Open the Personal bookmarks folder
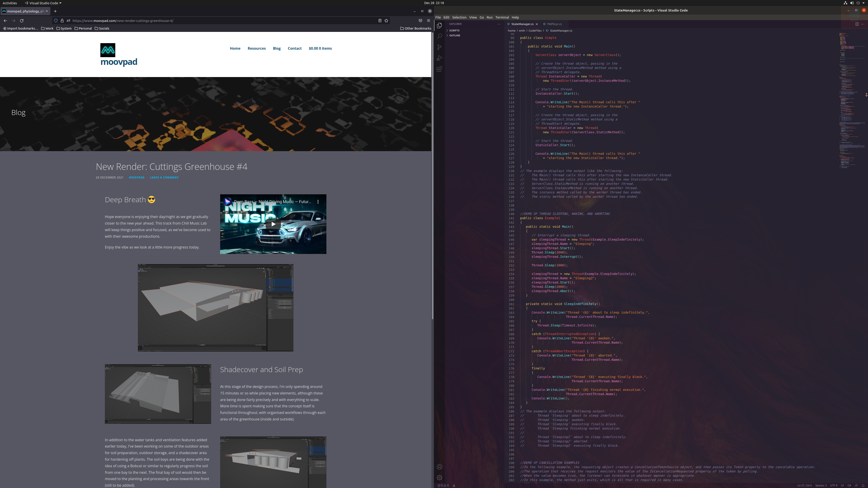Screen dimensions: 868x488 click(x=83, y=28)
